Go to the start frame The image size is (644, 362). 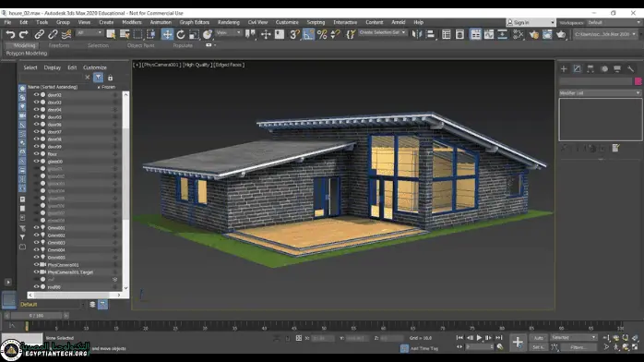tap(459, 338)
